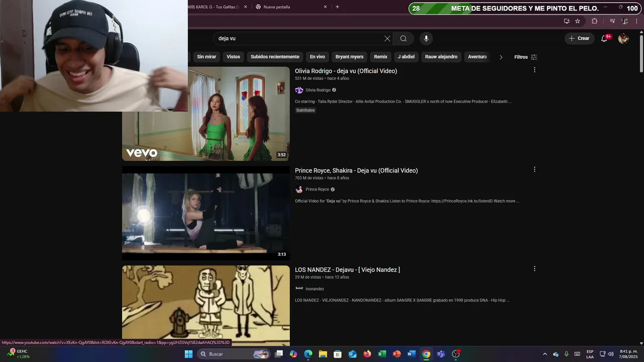
Task: Open 'Olivia Rodrigo - deja vu (Official Video)' title
Action: click(346, 71)
